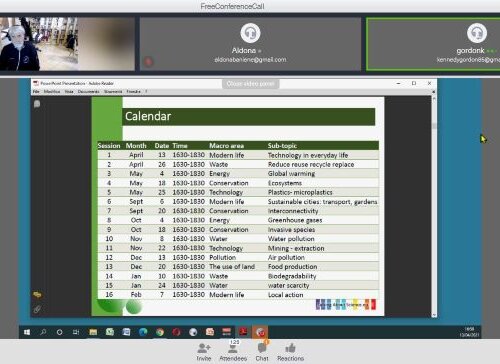The image size is (500, 364).
Task: Click the comments bubble in Adobe Reader sidebar
Action: click(x=37, y=104)
